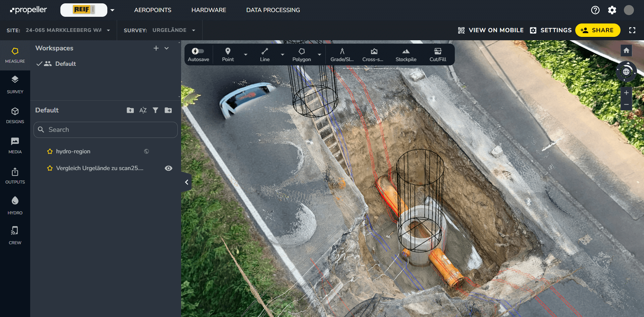Click the filter icon in Default panel
The height and width of the screenshot is (317, 644).
[x=155, y=110]
